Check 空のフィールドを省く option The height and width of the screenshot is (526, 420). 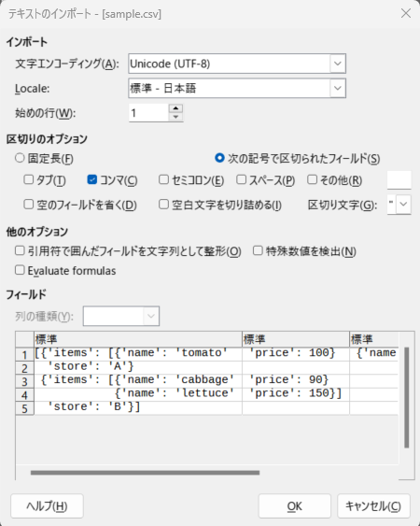tap(29, 205)
